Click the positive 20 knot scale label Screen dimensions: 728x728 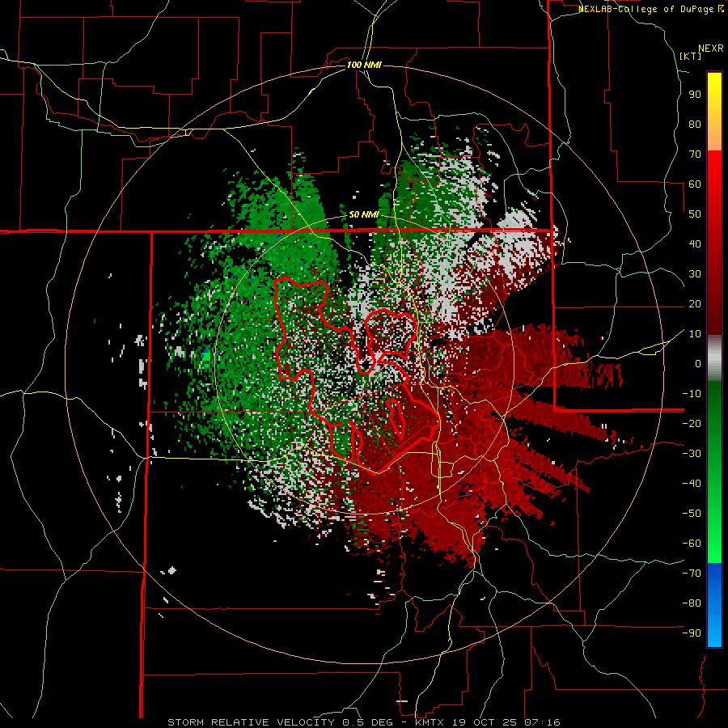pyautogui.click(x=695, y=304)
